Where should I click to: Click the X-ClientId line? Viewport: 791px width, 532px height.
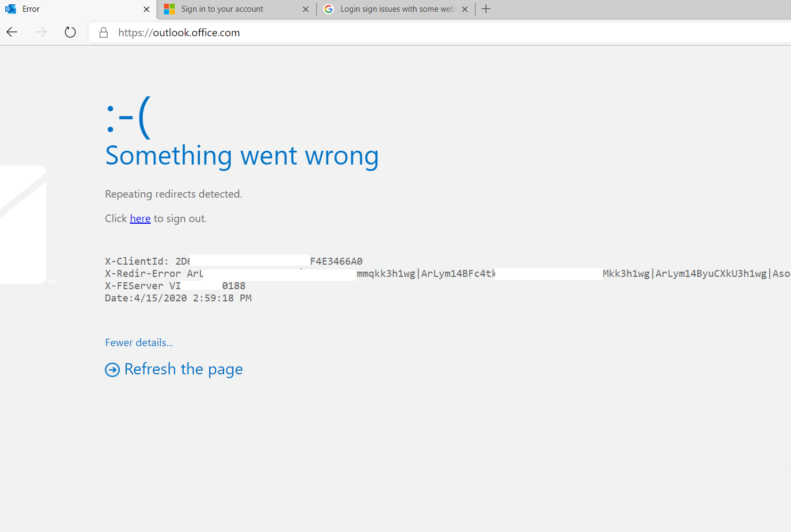[x=234, y=261]
